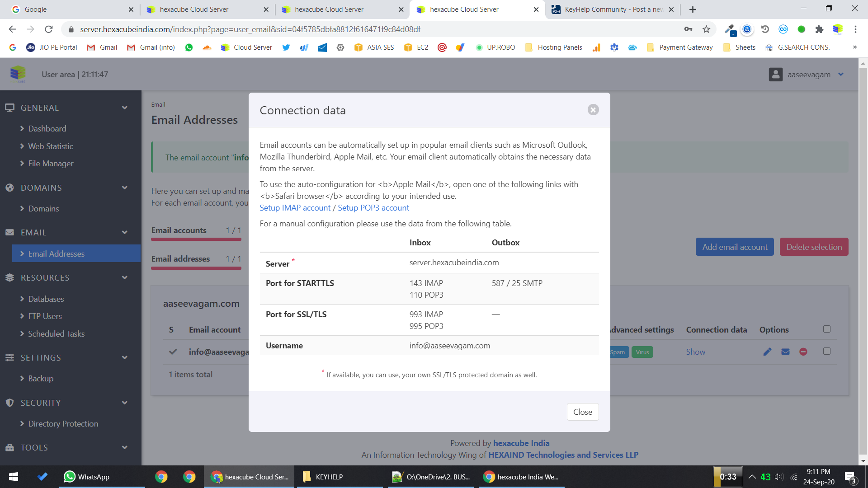
Task: Click the Setup IMAP account link
Action: click(x=295, y=208)
